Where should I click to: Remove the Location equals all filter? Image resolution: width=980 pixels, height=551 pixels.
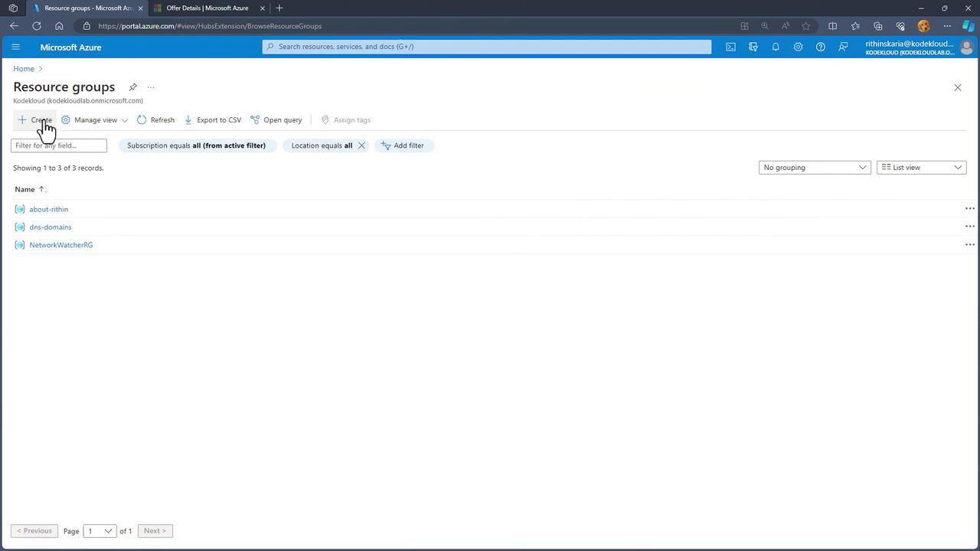pyautogui.click(x=361, y=145)
